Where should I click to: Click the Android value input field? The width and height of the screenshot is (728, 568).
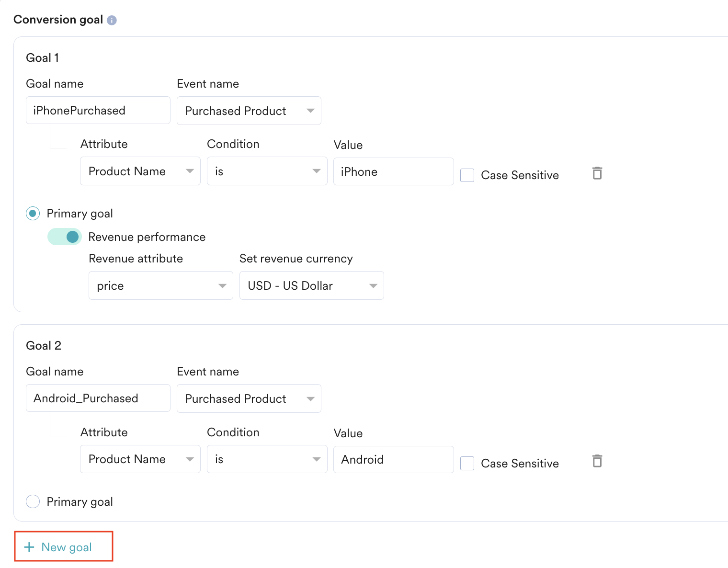(x=393, y=459)
